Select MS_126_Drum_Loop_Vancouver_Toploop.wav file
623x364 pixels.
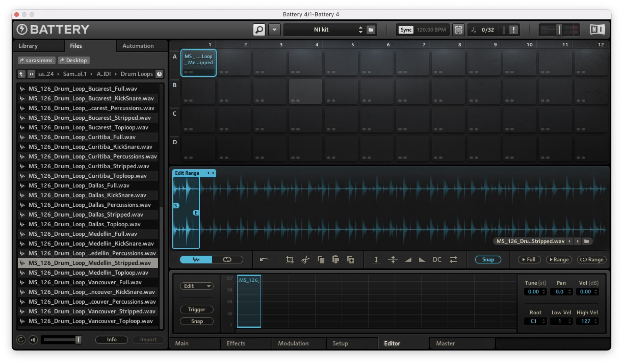coord(88,321)
